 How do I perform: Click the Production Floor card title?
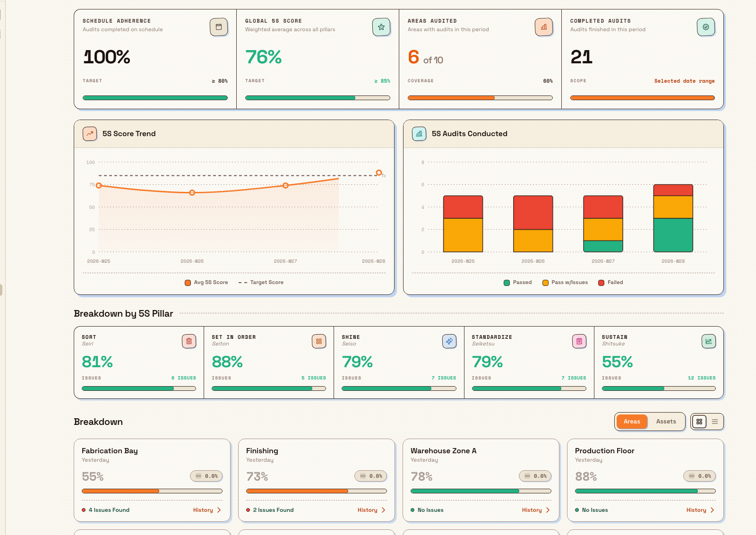pos(604,451)
